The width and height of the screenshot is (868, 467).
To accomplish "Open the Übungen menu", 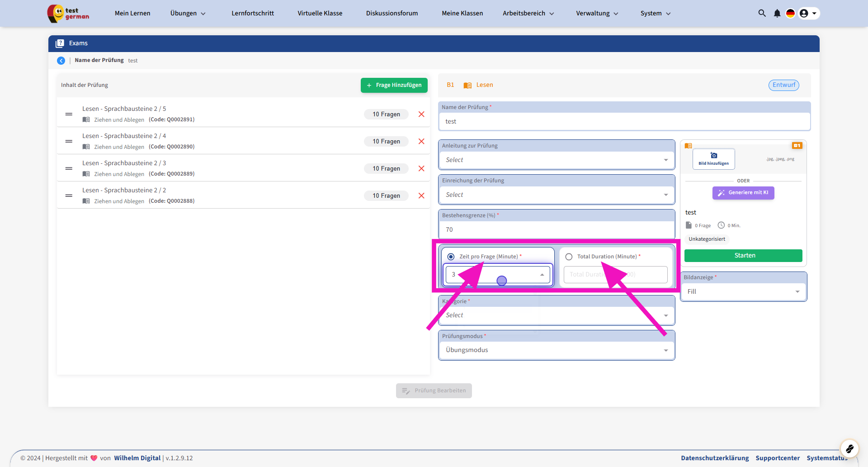I will pyautogui.click(x=188, y=13).
